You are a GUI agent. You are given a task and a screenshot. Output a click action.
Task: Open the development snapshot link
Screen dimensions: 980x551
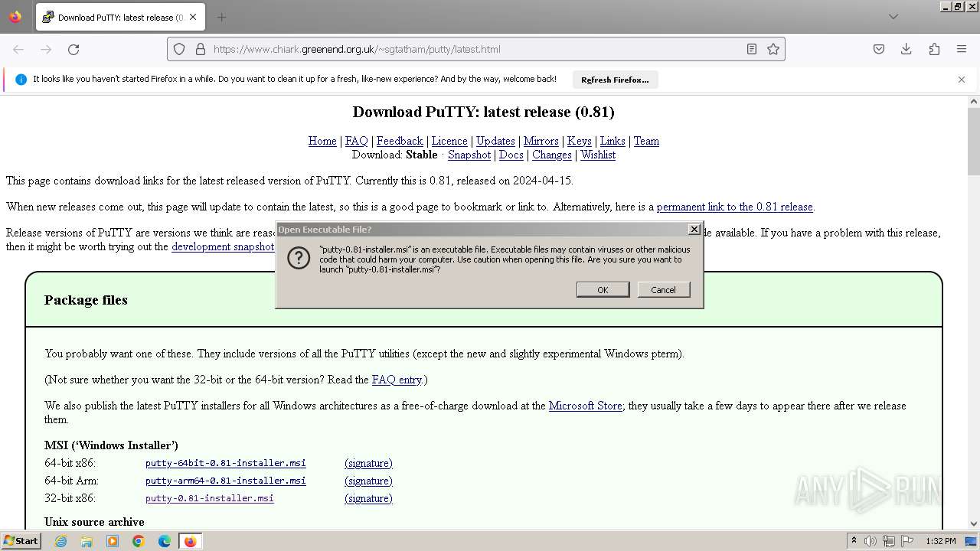pyautogui.click(x=223, y=246)
